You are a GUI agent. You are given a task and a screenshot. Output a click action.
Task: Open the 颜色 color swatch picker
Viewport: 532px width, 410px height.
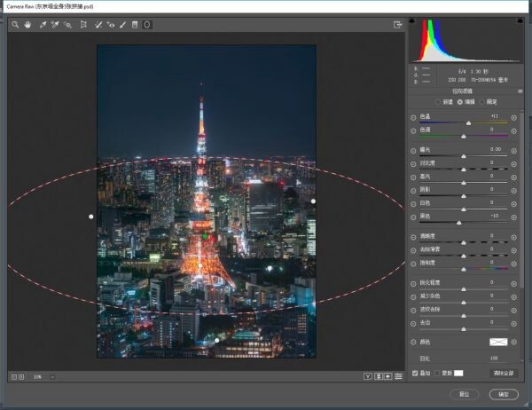pos(498,342)
